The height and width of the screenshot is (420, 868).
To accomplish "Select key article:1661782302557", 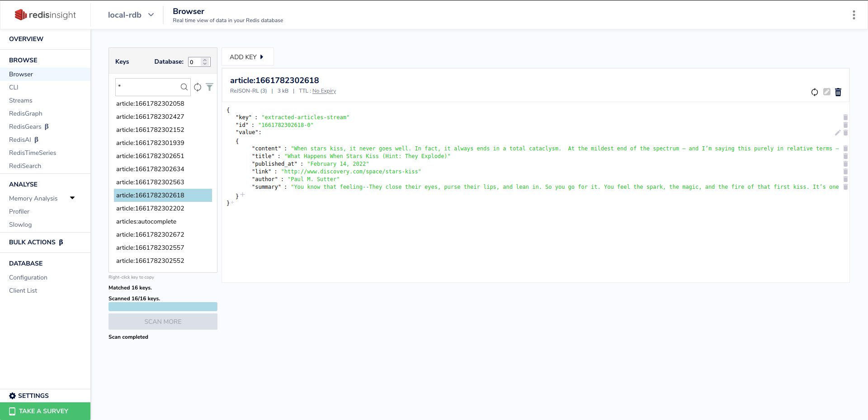I will tap(163, 247).
